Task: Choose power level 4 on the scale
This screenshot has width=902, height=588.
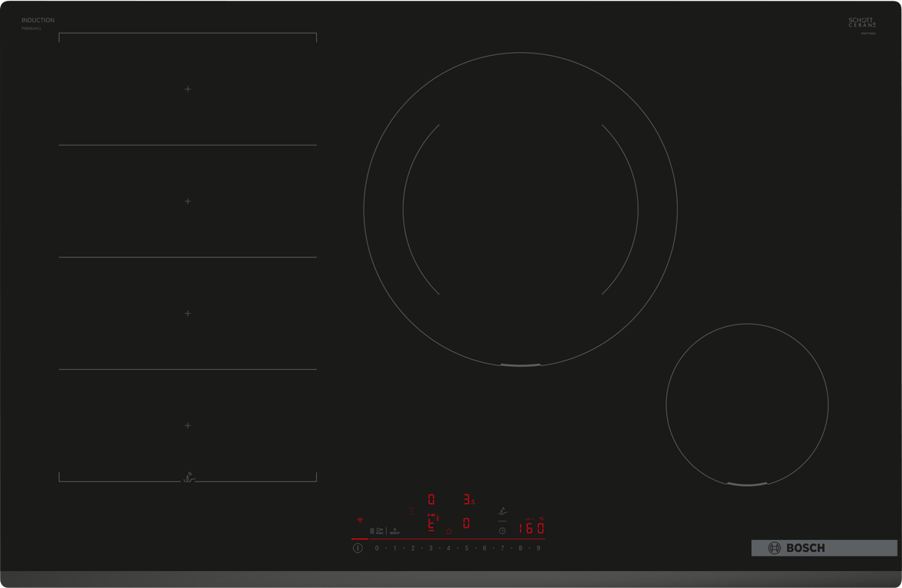Action: [x=449, y=548]
